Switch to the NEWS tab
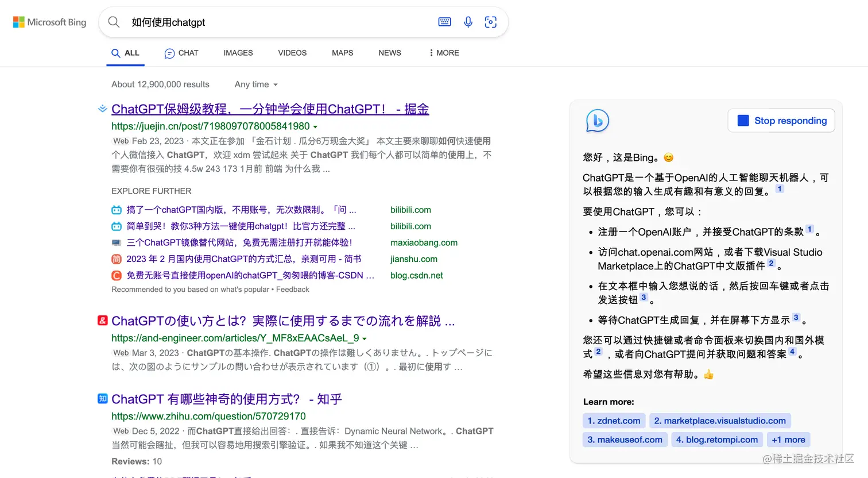The height and width of the screenshot is (478, 868). (390, 53)
